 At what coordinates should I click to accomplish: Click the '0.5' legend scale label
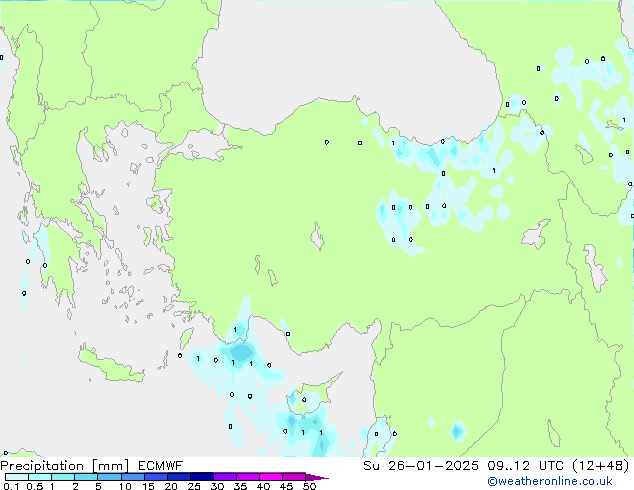(x=35, y=486)
